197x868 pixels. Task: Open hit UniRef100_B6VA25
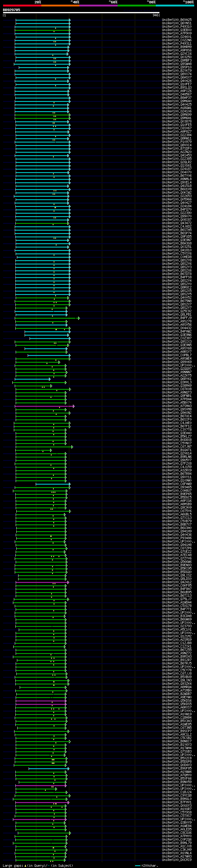(177, 20)
